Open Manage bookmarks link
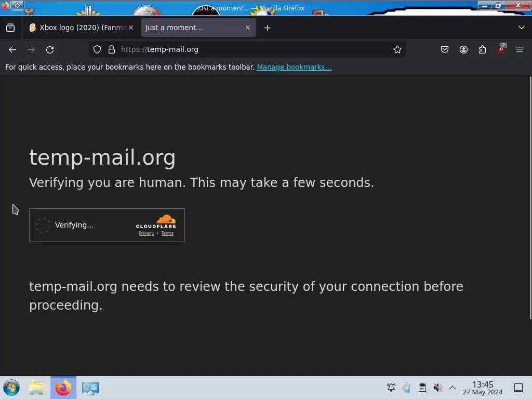 pos(294,67)
